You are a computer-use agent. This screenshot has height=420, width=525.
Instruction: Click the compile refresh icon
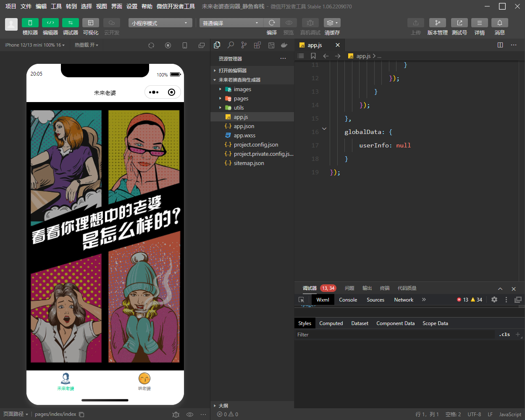[x=272, y=23]
